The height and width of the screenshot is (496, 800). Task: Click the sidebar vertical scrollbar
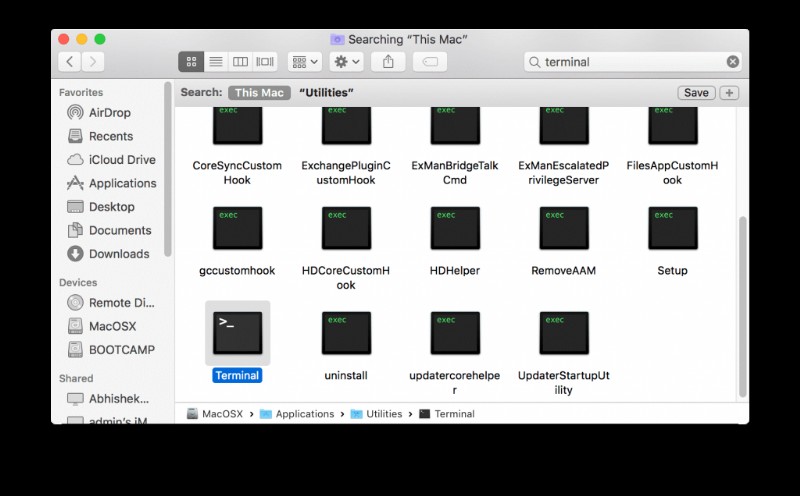[x=168, y=169]
